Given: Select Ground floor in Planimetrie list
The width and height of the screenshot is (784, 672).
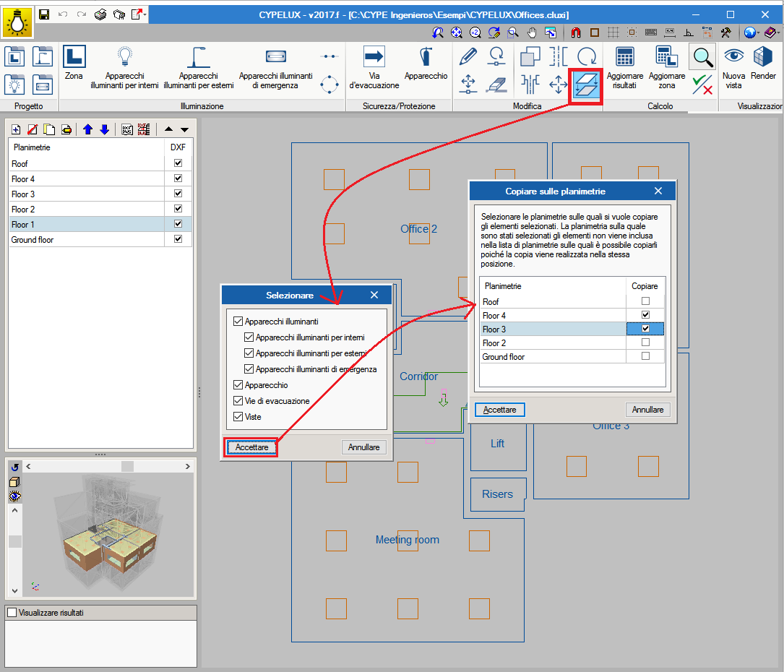Looking at the screenshot, I should click(87, 239).
